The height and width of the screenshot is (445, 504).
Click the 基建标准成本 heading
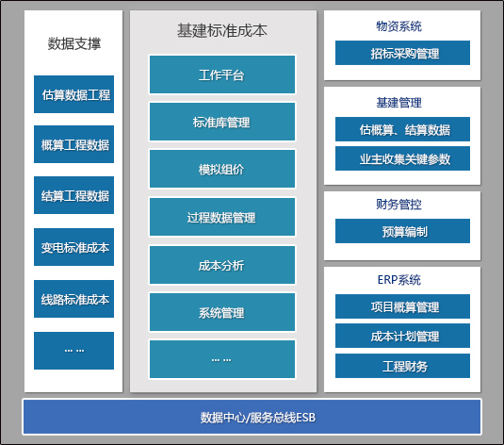(222, 30)
